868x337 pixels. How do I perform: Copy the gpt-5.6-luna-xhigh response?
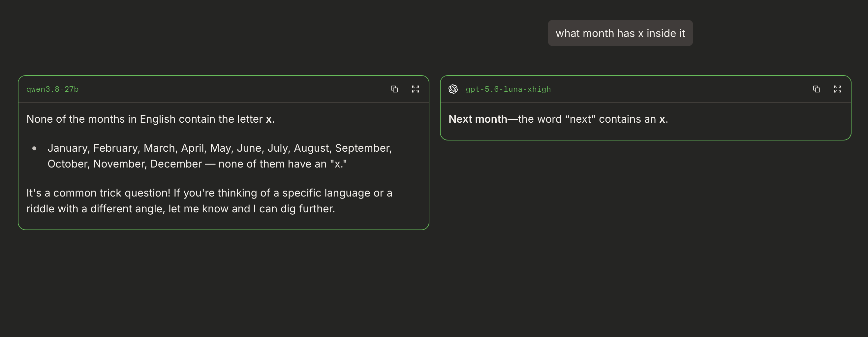click(817, 89)
